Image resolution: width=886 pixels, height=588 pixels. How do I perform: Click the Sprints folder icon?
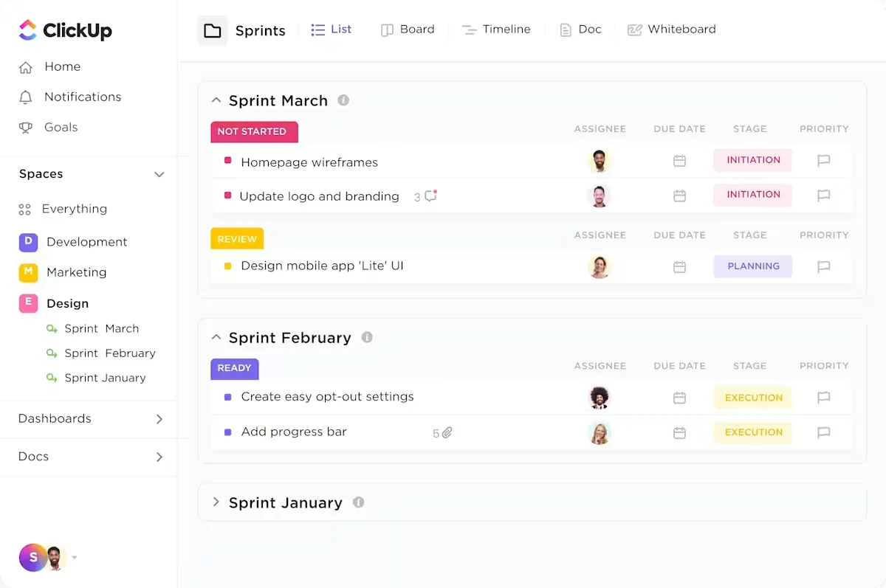pyautogui.click(x=213, y=30)
